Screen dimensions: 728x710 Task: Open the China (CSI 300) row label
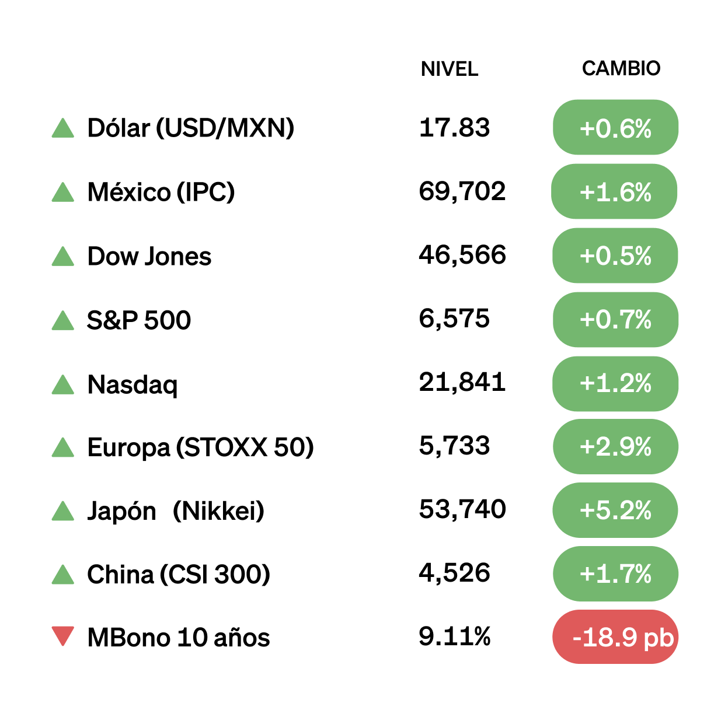[179, 575]
